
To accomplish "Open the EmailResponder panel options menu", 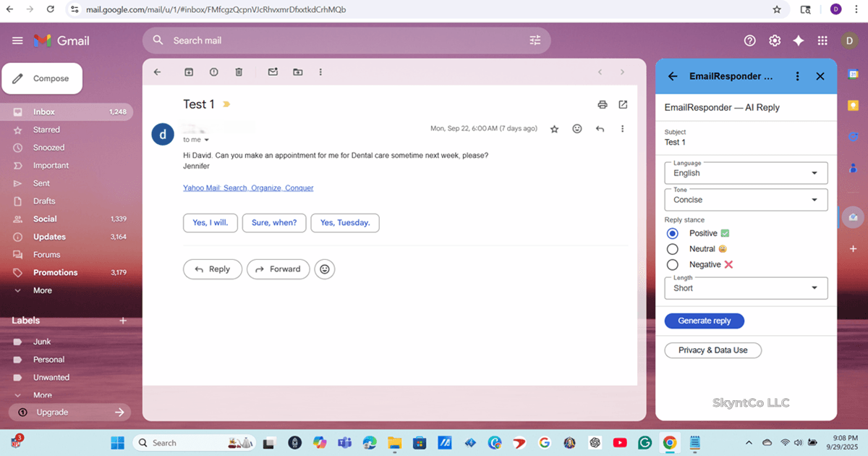I will [x=797, y=76].
